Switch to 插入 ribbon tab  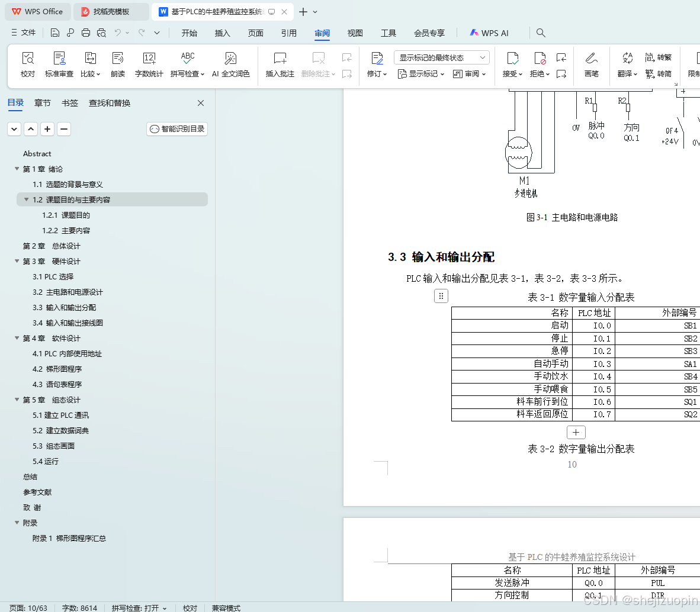click(x=222, y=33)
